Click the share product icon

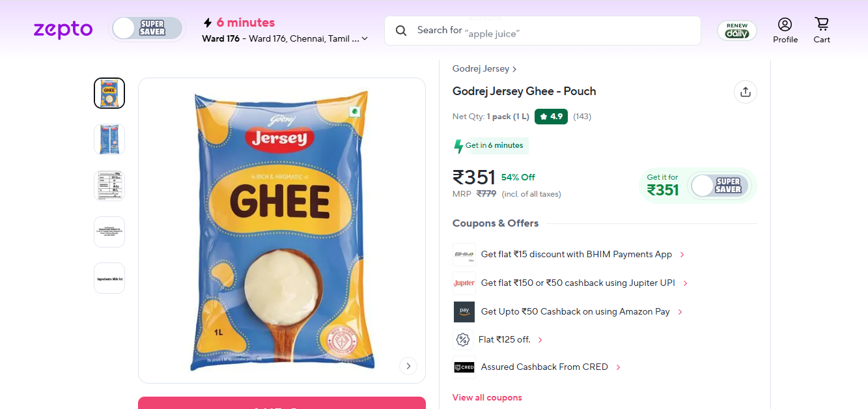[x=746, y=92]
